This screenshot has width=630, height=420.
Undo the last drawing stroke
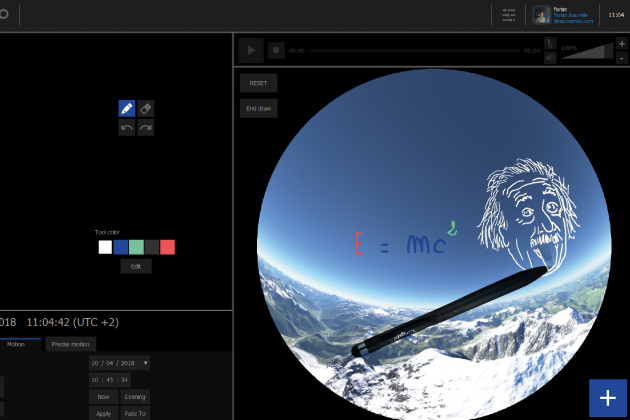click(x=127, y=128)
